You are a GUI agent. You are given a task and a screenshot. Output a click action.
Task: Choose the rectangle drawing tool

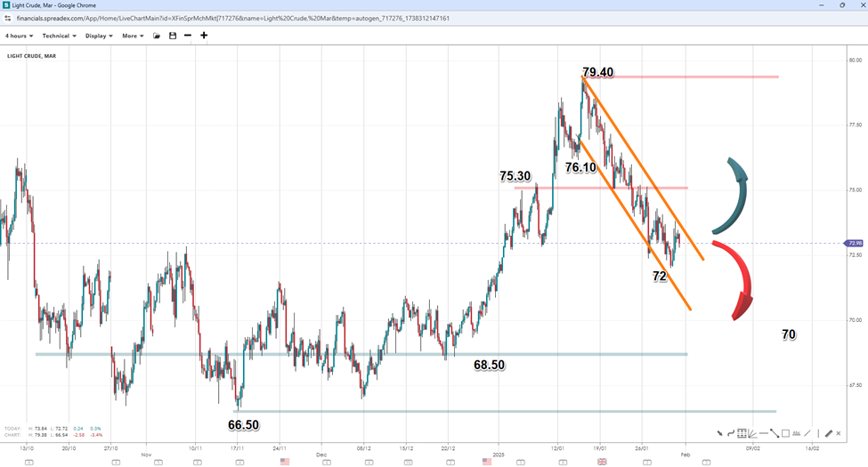tap(785, 433)
